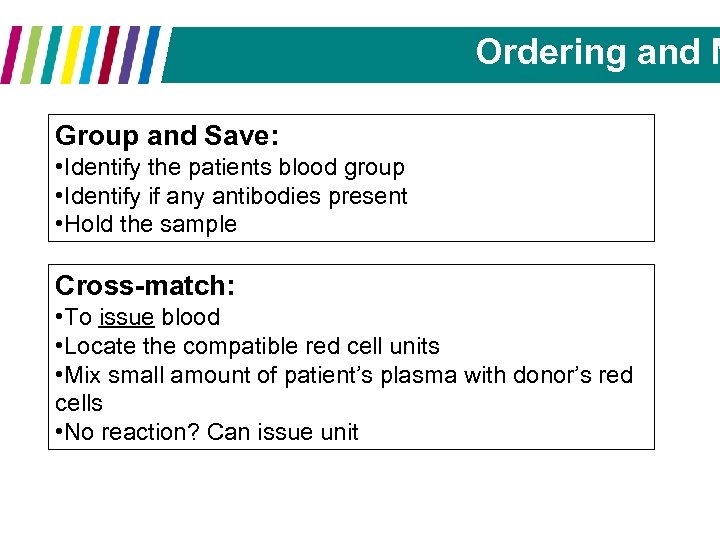Select the "Group and Save:" heading
Screen dimensions: 720x540
click(167, 136)
